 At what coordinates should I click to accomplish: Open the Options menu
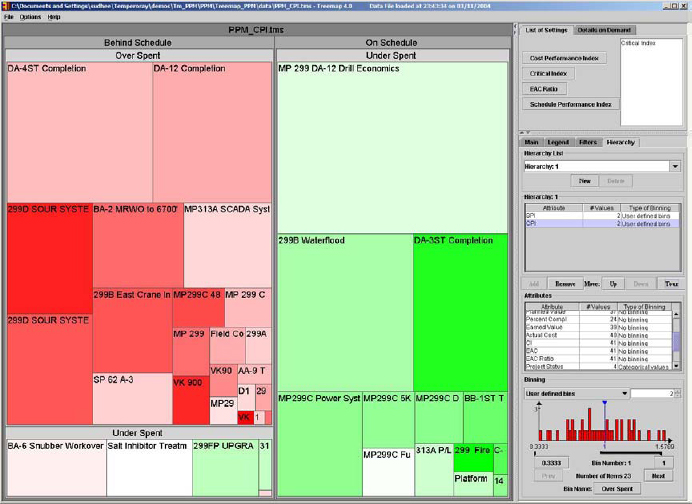coord(30,17)
